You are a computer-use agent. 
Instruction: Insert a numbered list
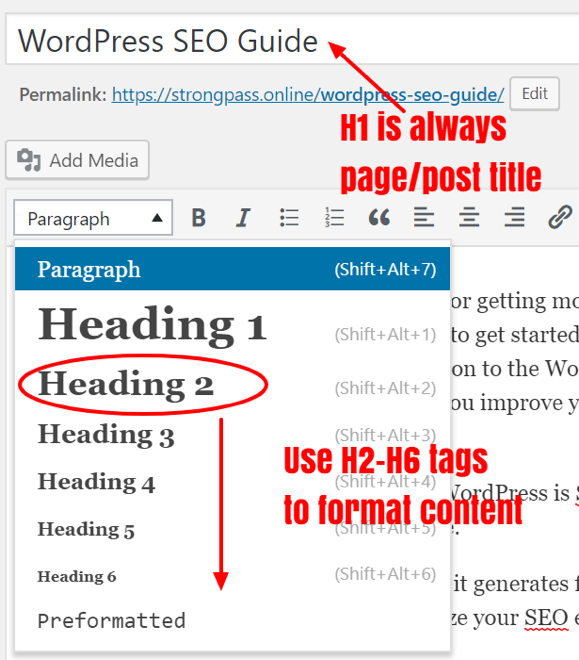pos(335,218)
